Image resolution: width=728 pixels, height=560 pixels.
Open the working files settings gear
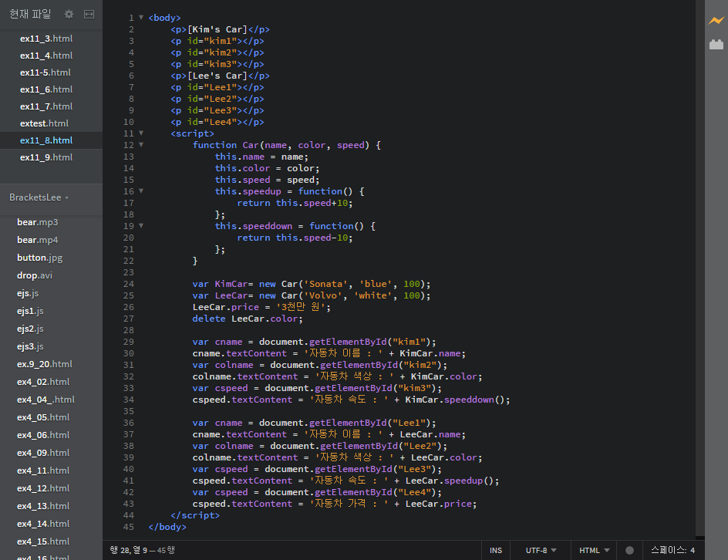click(x=69, y=15)
